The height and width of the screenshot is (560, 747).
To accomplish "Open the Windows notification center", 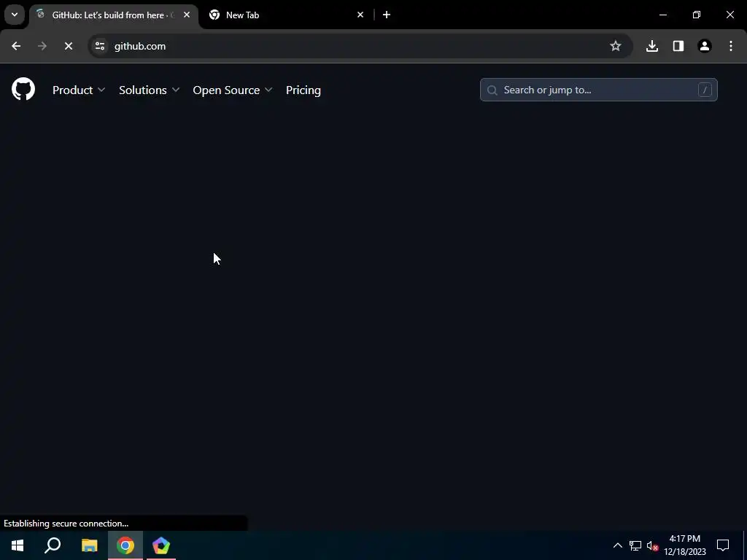I will point(723,545).
